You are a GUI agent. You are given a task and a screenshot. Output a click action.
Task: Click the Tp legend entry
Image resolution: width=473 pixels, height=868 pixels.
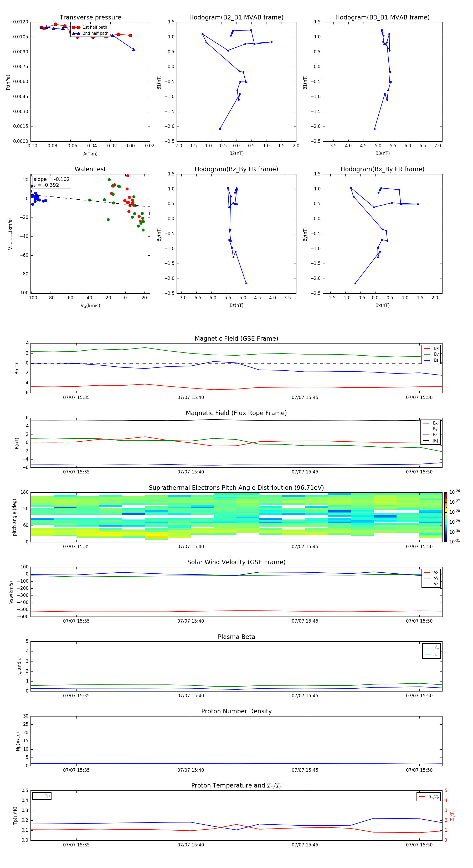42,796
